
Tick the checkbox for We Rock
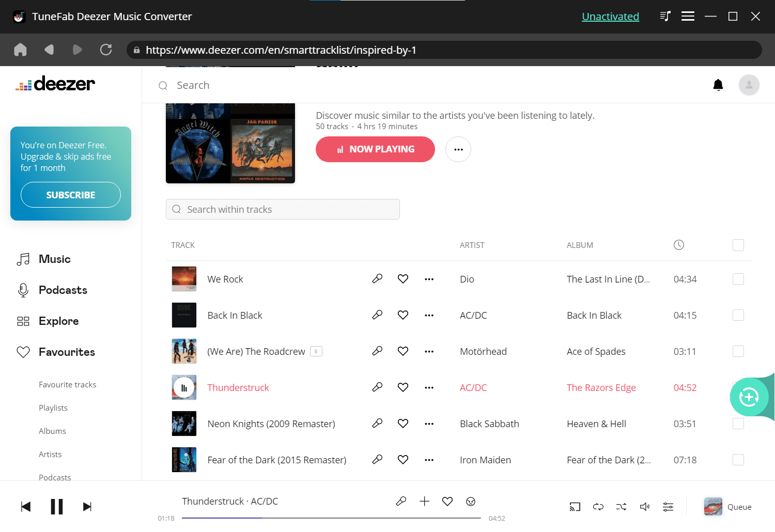coord(738,279)
